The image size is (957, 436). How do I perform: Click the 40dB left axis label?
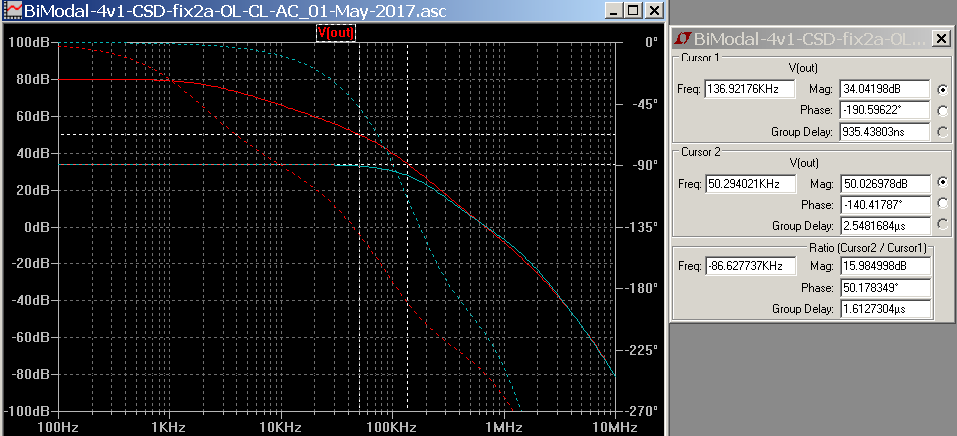coord(32,153)
